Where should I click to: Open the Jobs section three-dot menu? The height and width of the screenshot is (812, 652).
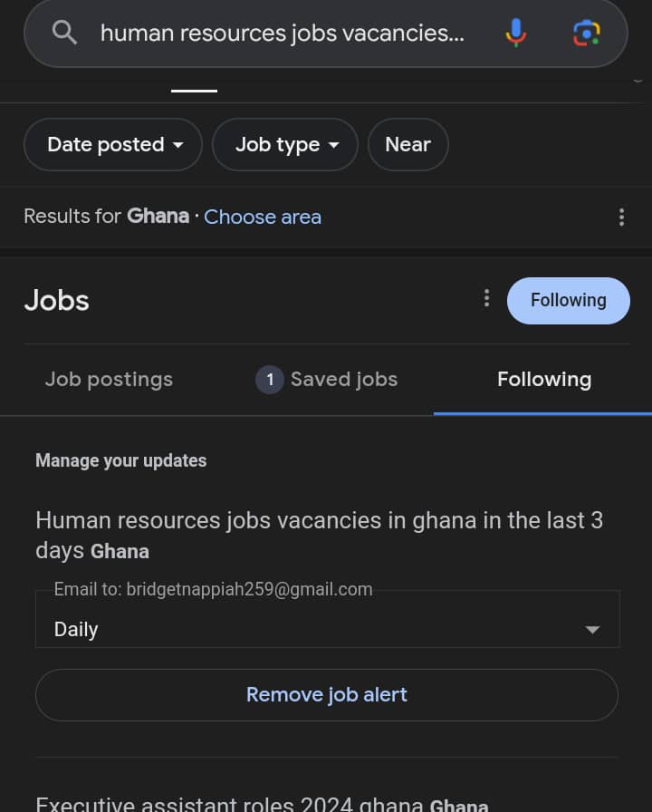coord(486,298)
